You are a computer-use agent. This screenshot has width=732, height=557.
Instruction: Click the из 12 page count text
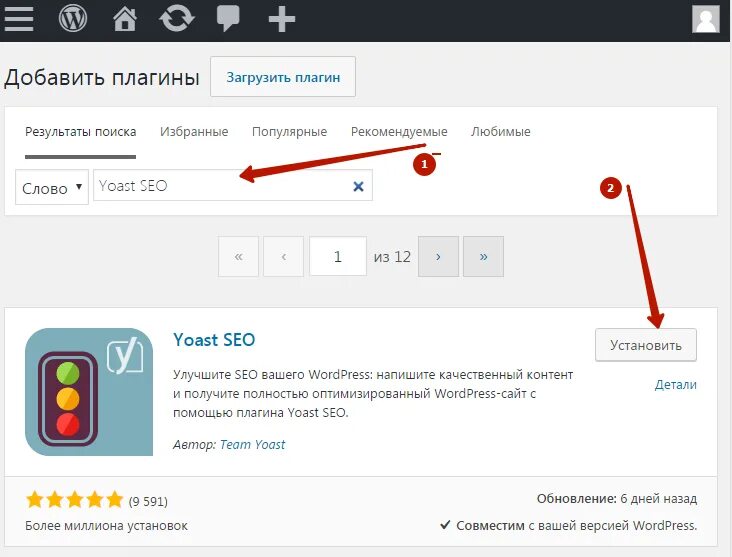click(x=392, y=257)
